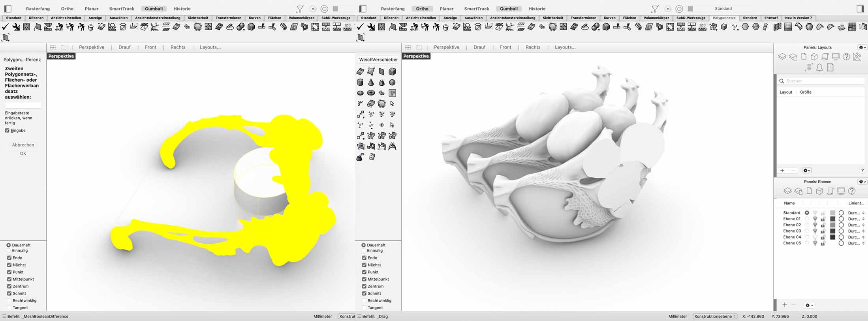This screenshot has height=321, width=868.
Task: Click the help icon in Ebenen panel
Action: pyautogui.click(x=852, y=191)
